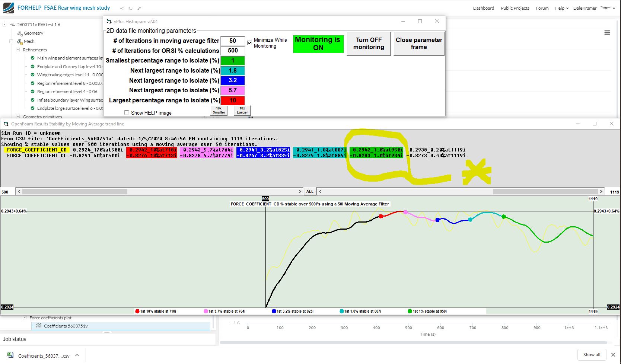Click the Mesh tree icon
The width and height of the screenshot is (621, 364).
(x=20, y=41)
